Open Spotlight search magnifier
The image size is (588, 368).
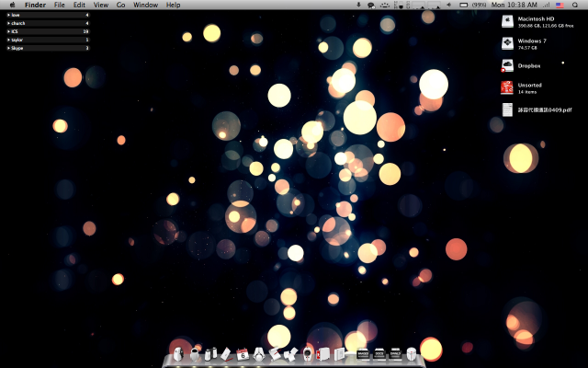pos(575,5)
